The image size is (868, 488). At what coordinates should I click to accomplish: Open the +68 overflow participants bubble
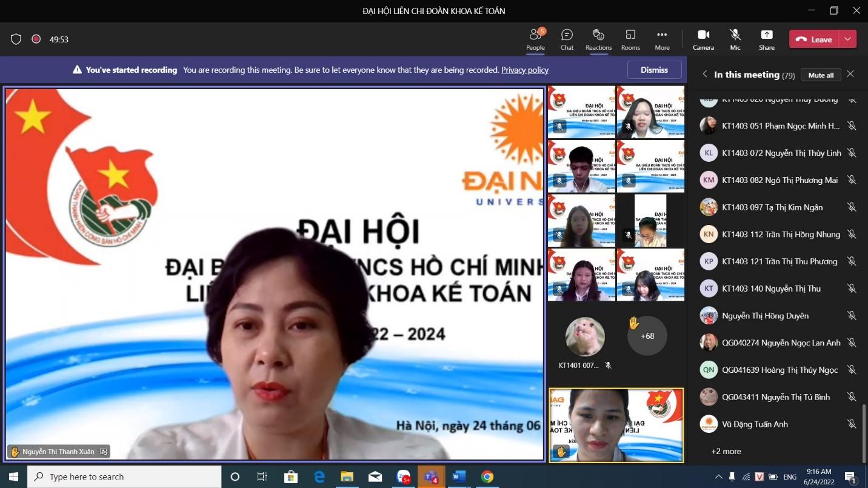pyautogui.click(x=647, y=335)
